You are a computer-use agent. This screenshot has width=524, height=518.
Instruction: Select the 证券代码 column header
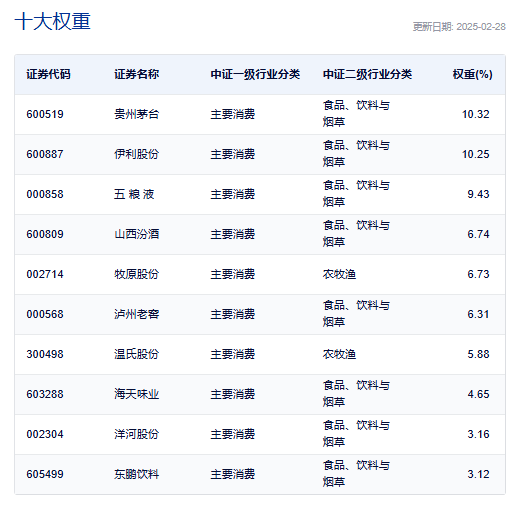[x=48, y=74]
